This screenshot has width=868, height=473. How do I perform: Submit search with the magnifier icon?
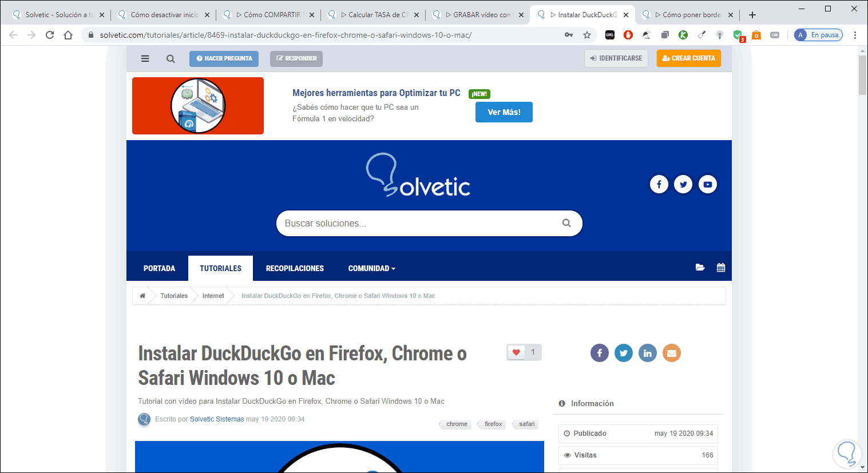click(x=566, y=223)
